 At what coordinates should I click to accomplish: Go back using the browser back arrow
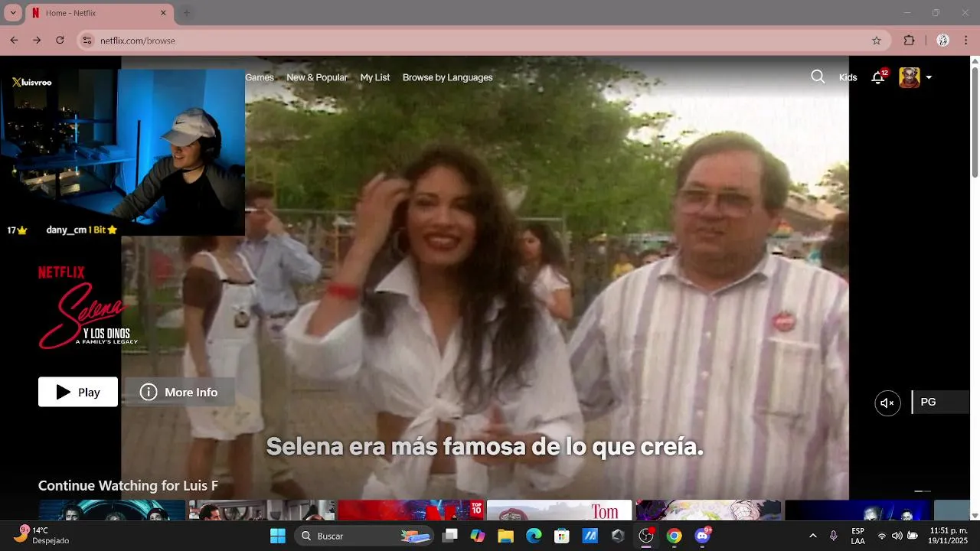click(14, 41)
